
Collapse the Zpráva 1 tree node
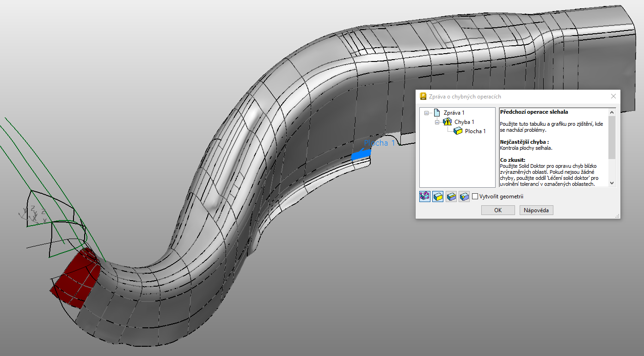pyautogui.click(x=426, y=112)
